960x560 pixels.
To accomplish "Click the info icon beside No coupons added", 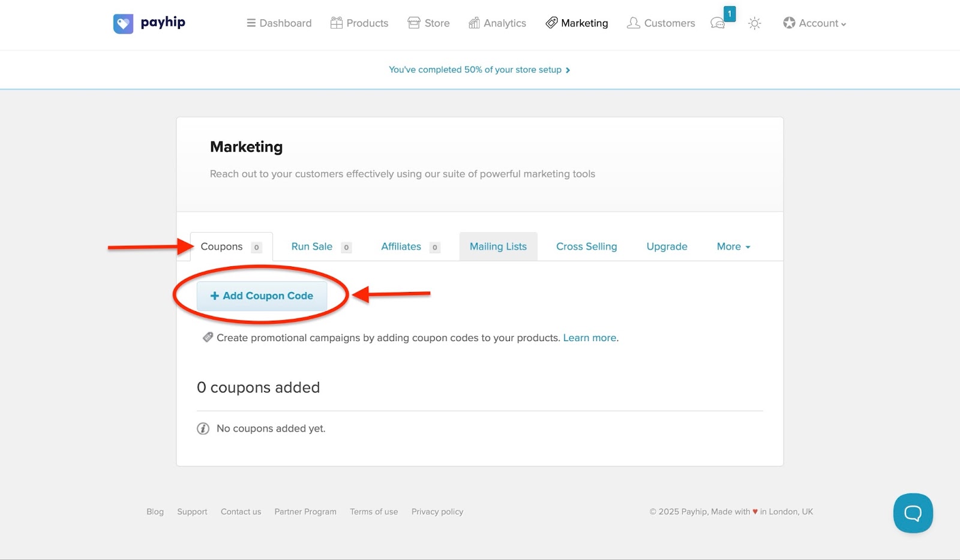I will [203, 429].
